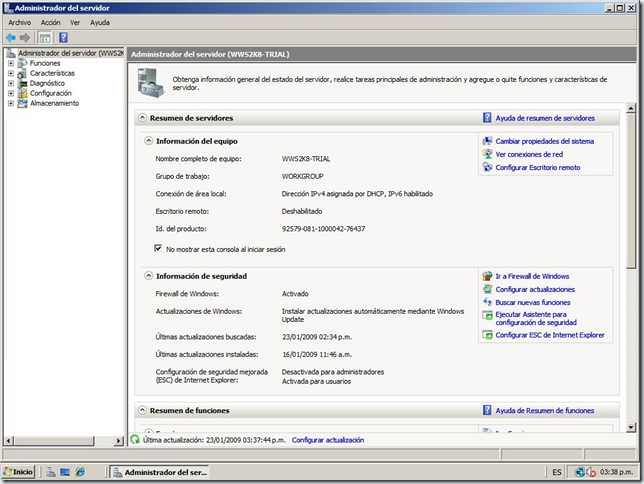Open the Cambiar propiedades del sistema link
The width and height of the screenshot is (644, 484).
[545, 141]
